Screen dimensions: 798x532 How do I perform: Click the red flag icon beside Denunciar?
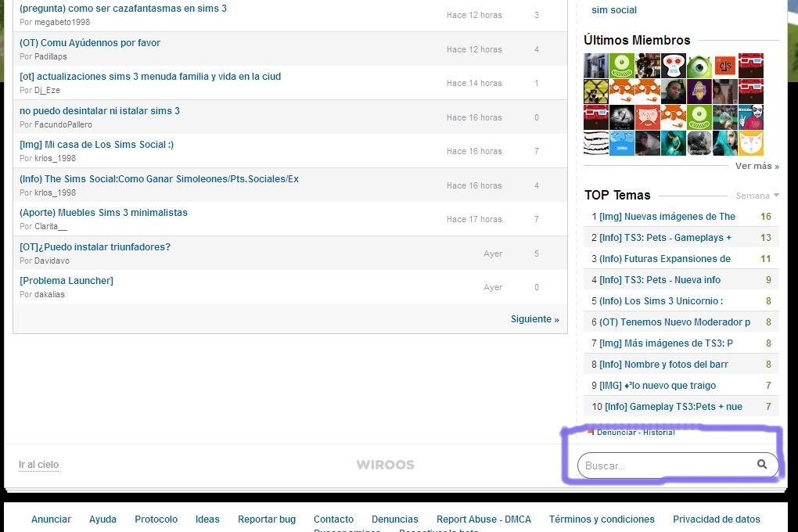pyautogui.click(x=591, y=432)
